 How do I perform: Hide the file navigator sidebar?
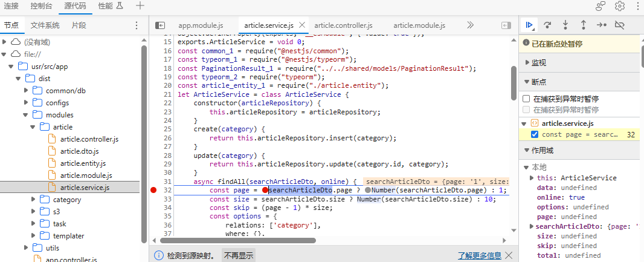click(x=160, y=25)
